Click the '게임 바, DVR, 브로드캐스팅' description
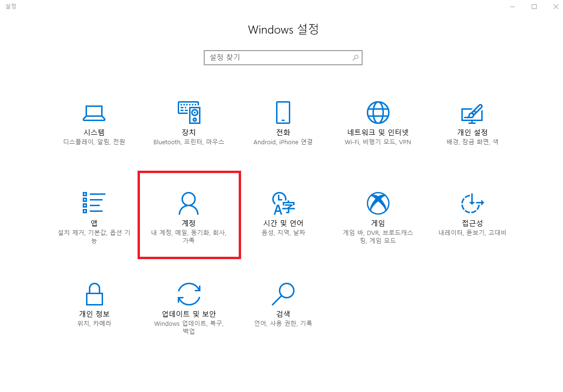This screenshot has width=563, height=392. [378, 236]
